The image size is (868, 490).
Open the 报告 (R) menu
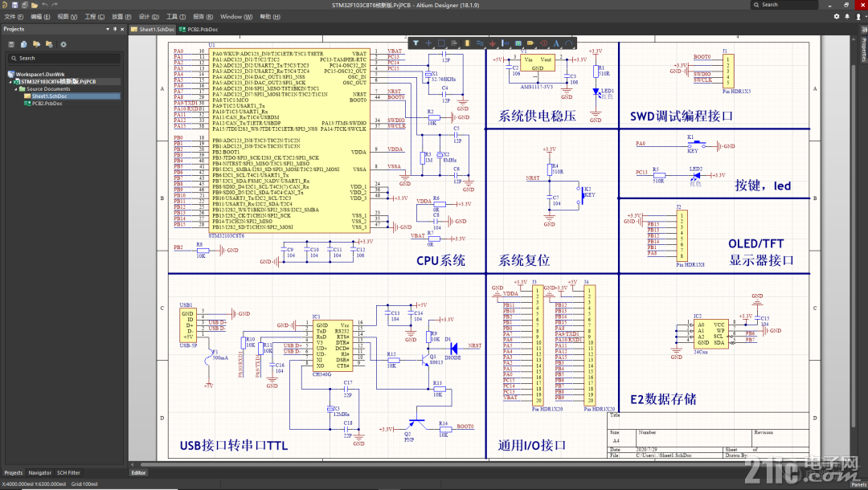tap(203, 17)
